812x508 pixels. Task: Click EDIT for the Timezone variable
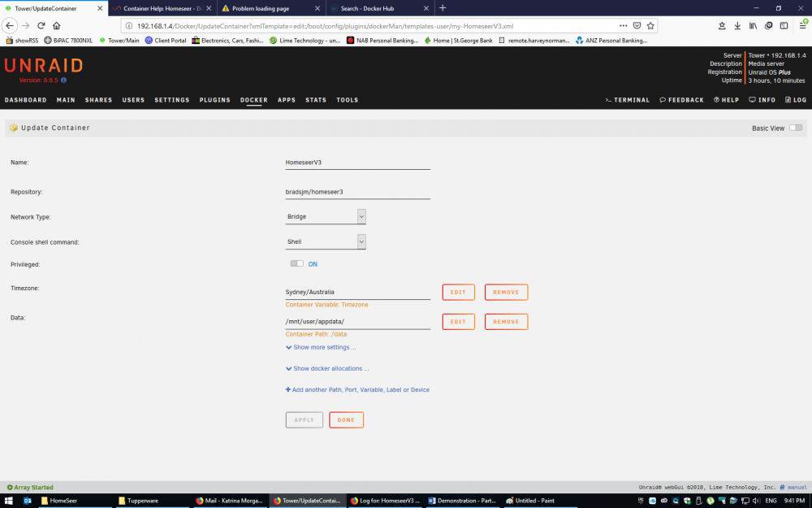pos(458,292)
